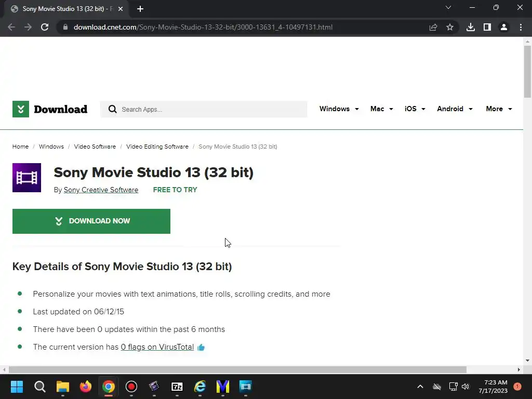The width and height of the screenshot is (532, 399).
Task: Open Internet Explorer from taskbar
Action: click(200, 387)
